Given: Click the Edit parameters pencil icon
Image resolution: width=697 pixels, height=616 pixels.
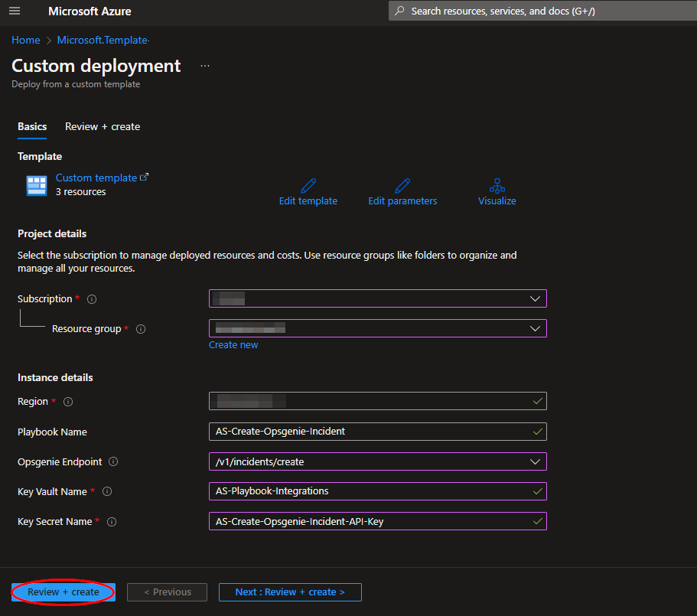Looking at the screenshot, I should click(402, 185).
